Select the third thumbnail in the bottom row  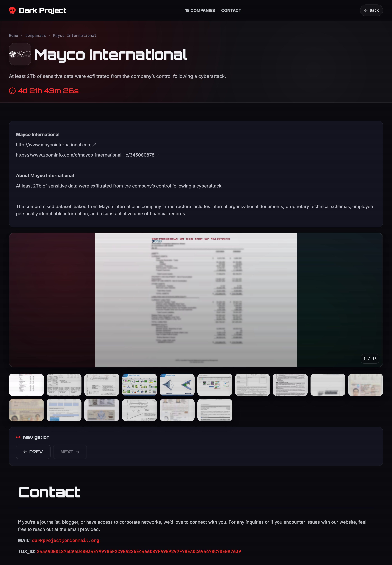coord(102,410)
